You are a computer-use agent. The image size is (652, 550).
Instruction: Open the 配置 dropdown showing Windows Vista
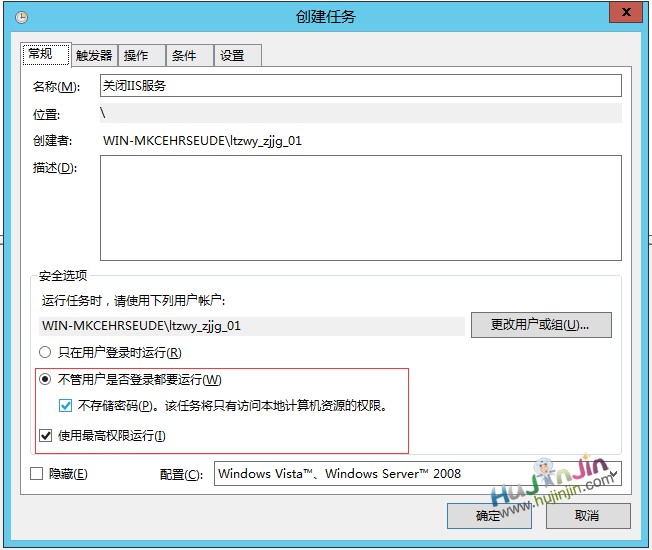coord(417,474)
